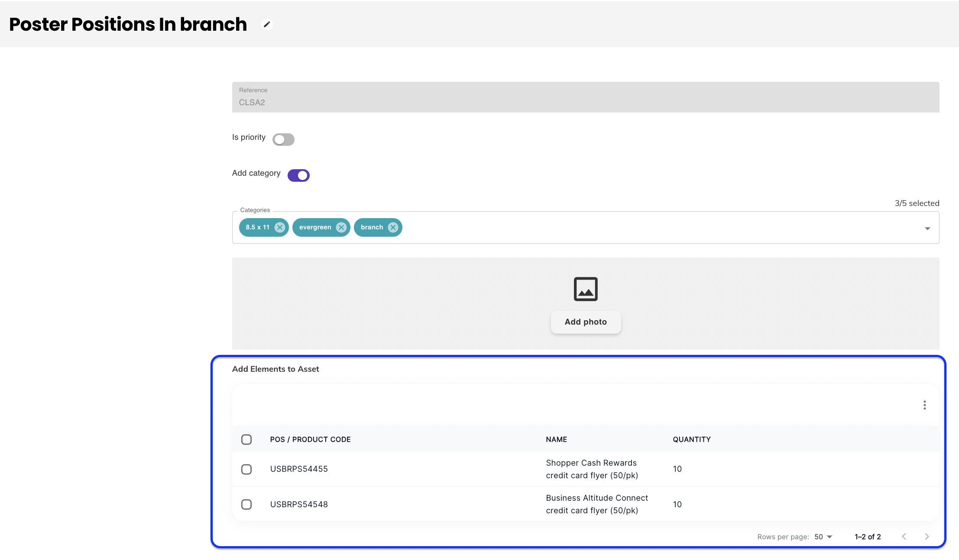Click the Name column header
The image size is (959, 560).
pos(556,440)
